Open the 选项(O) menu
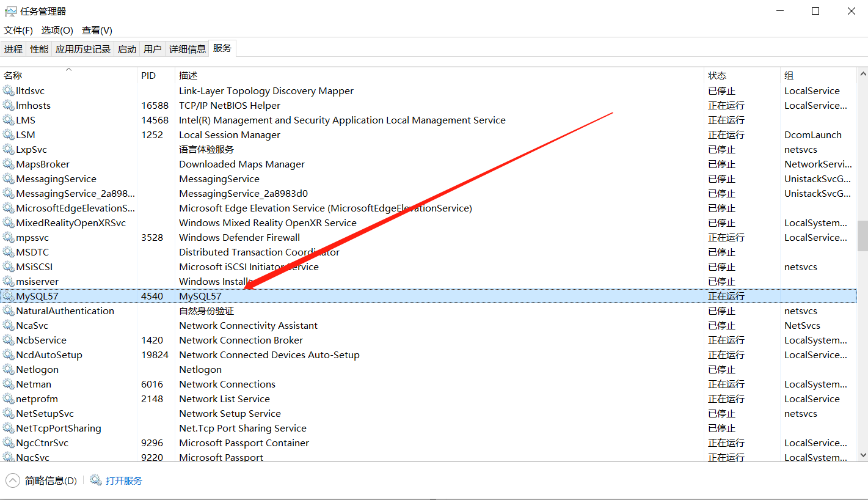 (x=57, y=30)
